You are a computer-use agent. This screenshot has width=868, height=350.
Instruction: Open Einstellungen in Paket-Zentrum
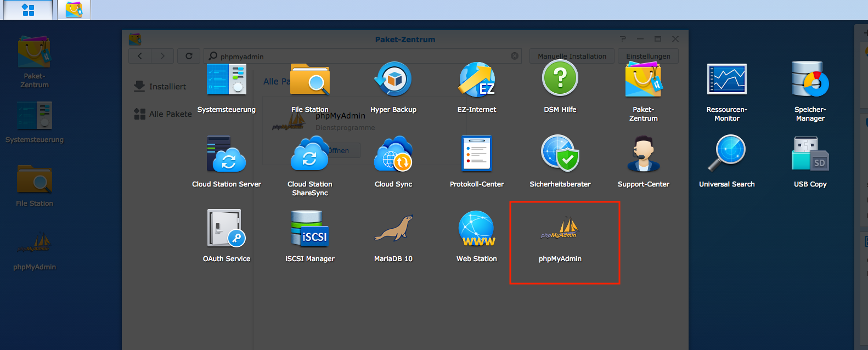(648, 56)
